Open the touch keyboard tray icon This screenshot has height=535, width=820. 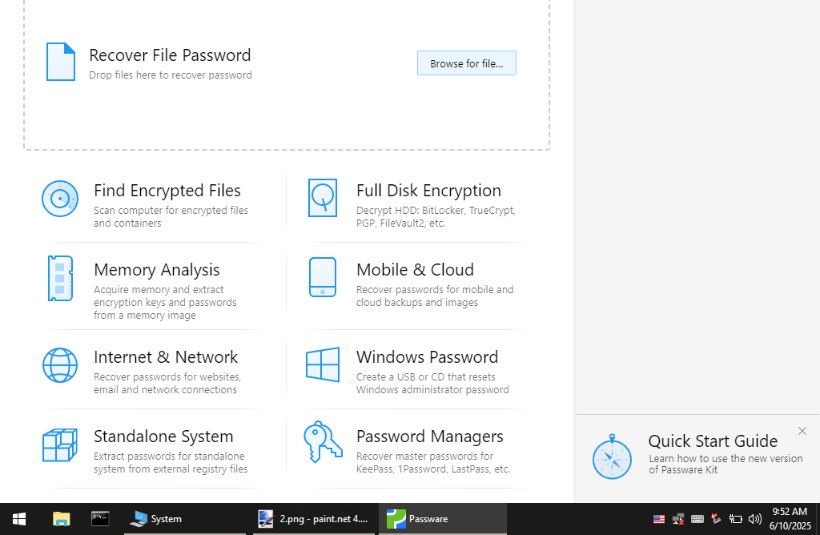[x=697, y=519]
